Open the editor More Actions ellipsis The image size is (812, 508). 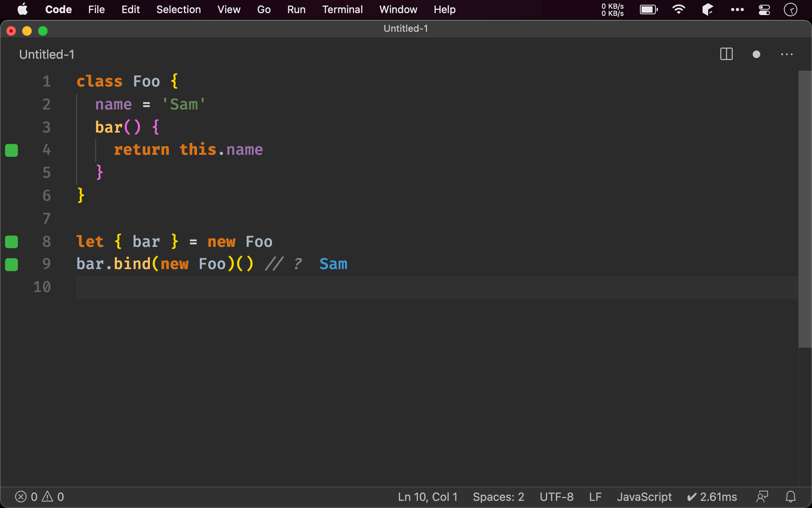pyautogui.click(x=787, y=54)
